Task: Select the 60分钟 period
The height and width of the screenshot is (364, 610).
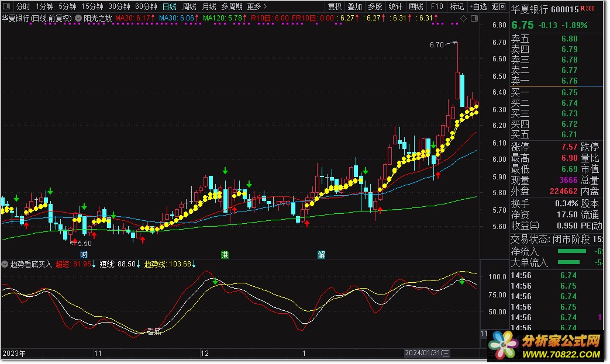Action: (146, 6)
